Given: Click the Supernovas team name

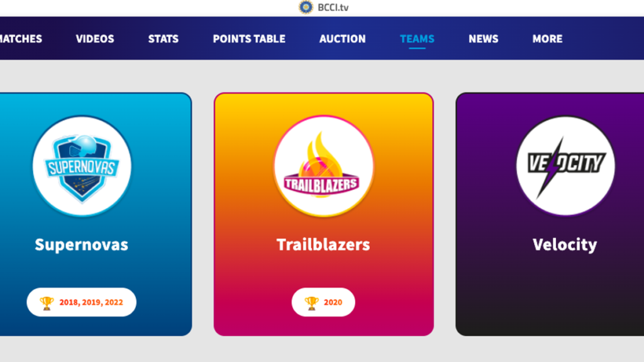Looking at the screenshot, I should pos(81,244).
